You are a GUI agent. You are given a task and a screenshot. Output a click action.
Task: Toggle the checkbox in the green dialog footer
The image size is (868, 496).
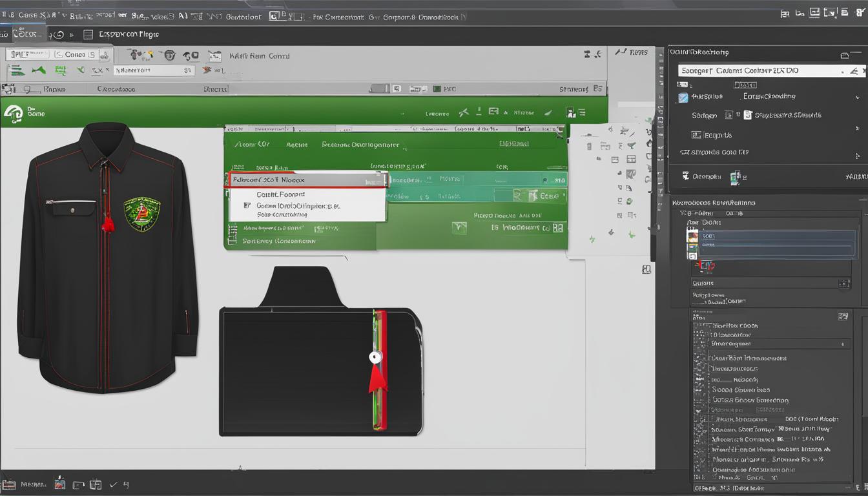point(460,227)
